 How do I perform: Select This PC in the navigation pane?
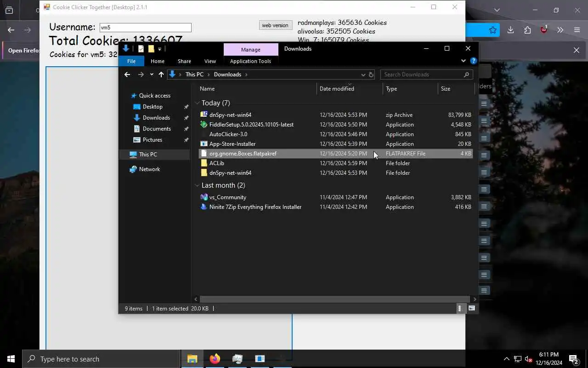tap(154, 155)
